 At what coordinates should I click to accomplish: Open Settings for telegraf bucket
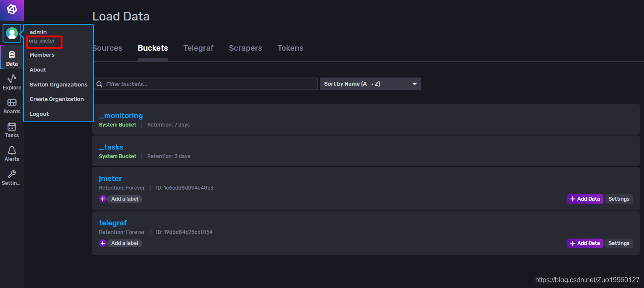pyautogui.click(x=619, y=243)
